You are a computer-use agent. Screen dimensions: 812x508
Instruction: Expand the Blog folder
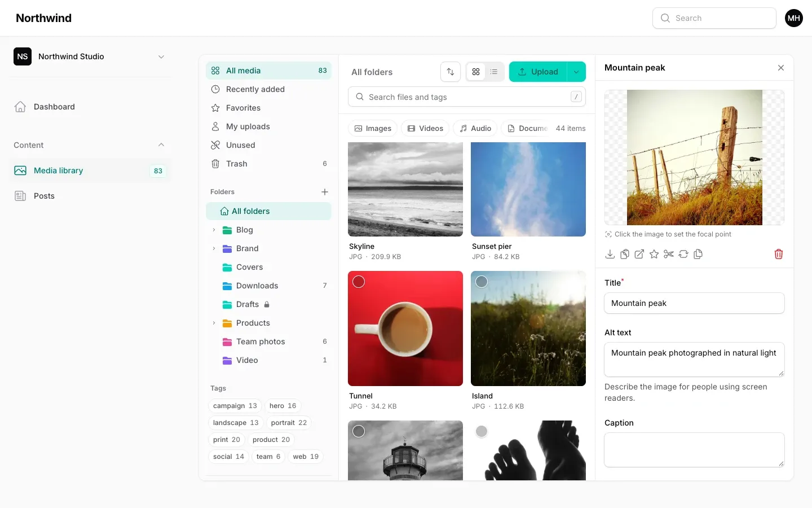[x=214, y=230]
